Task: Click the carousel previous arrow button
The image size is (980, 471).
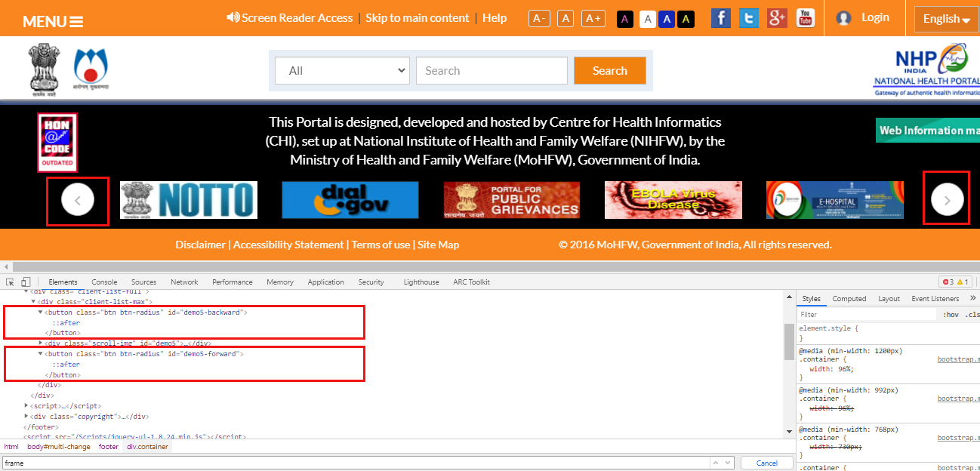Action: [77, 200]
